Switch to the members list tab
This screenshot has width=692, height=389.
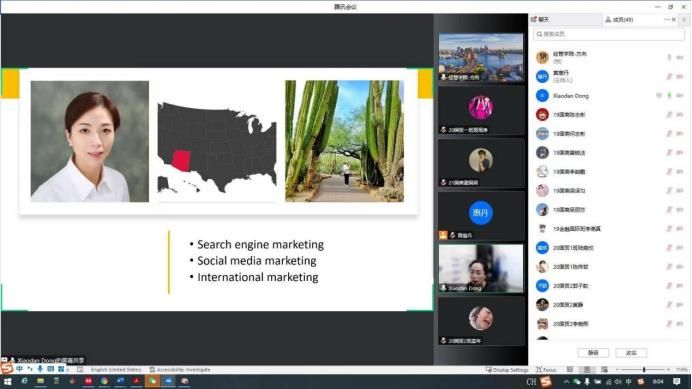tap(619, 19)
